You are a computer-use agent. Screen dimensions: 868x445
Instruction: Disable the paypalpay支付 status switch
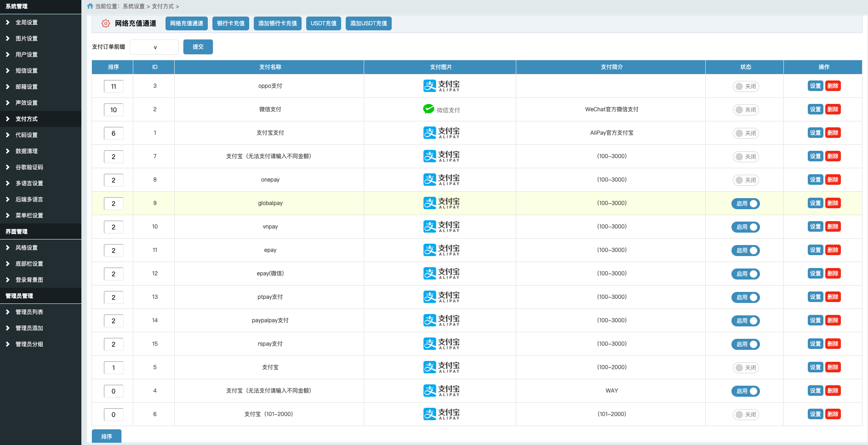[746, 321]
